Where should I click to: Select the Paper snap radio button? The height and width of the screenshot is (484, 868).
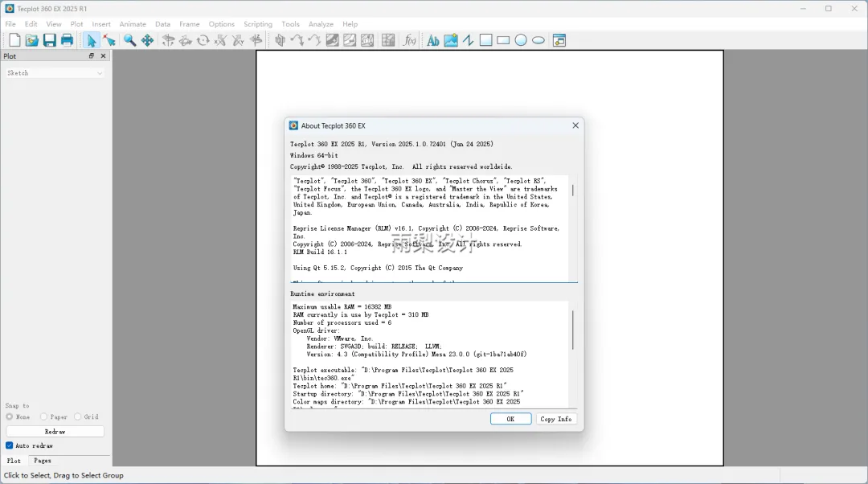tap(43, 416)
